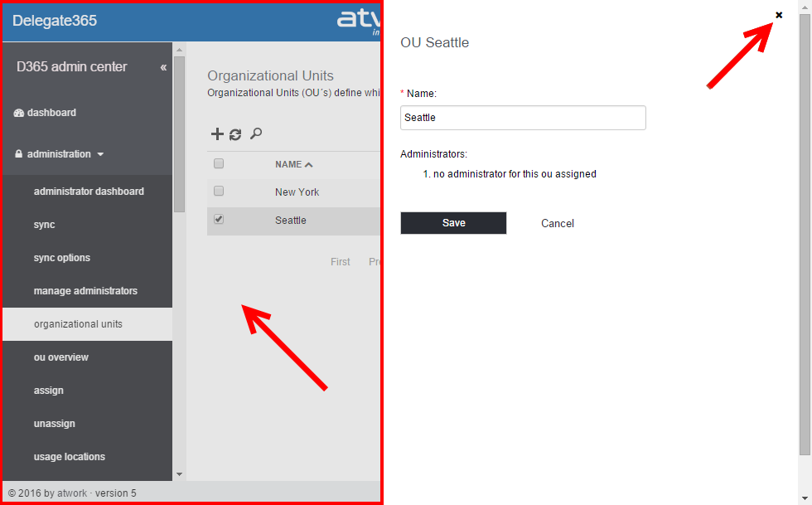Go to manage administrators
The height and width of the screenshot is (505, 812).
pos(85,291)
